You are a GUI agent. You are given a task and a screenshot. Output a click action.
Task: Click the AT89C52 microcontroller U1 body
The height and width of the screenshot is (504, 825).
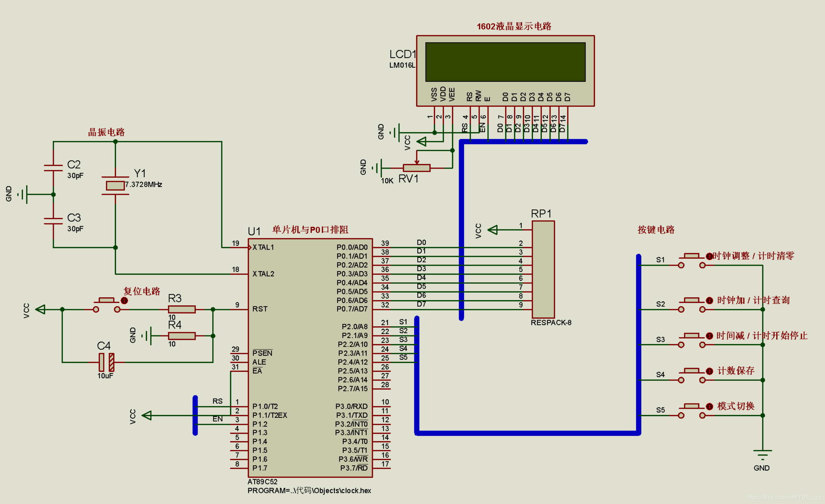click(310, 358)
